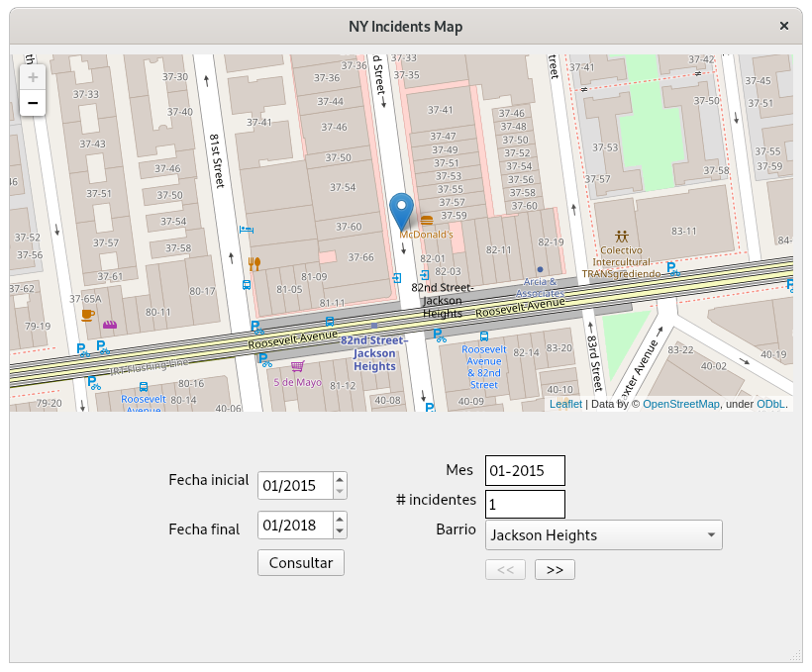Click the subway entrance icon beside 82-03
The image size is (812, 672).
pyautogui.click(x=425, y=274)
